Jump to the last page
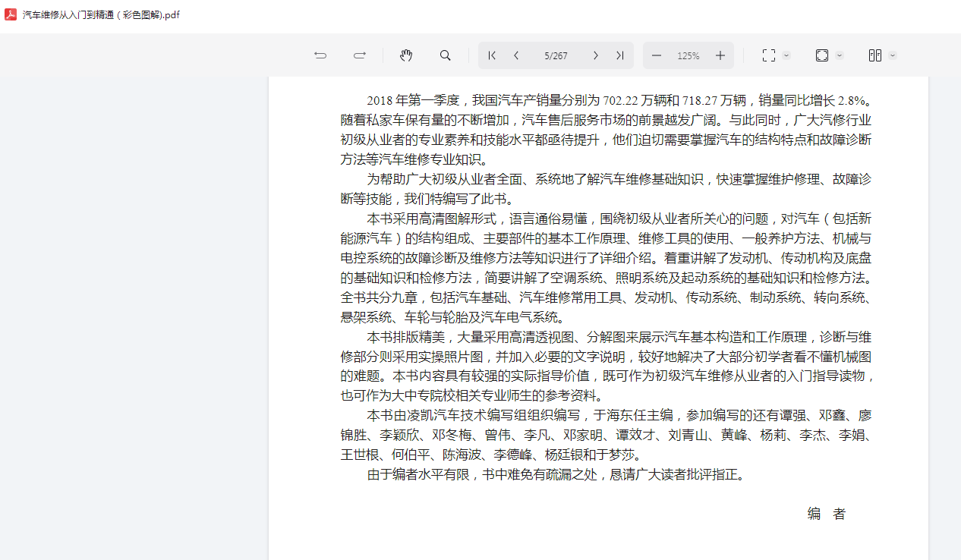The width and height of the screenshot is (961, 560). 620,55
